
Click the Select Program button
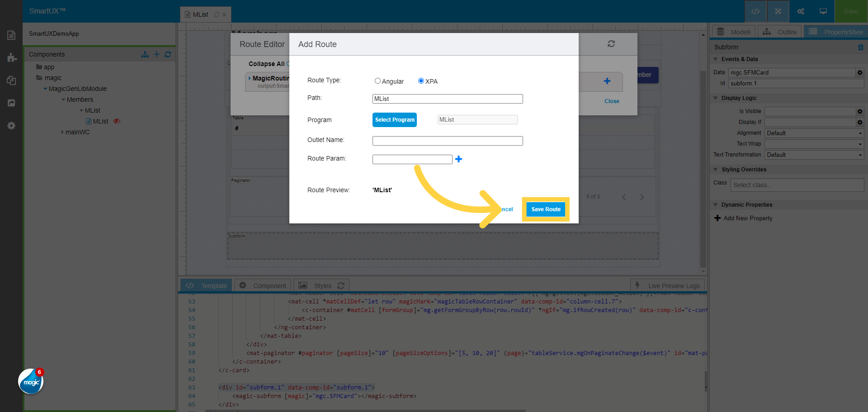click(394, 120)
